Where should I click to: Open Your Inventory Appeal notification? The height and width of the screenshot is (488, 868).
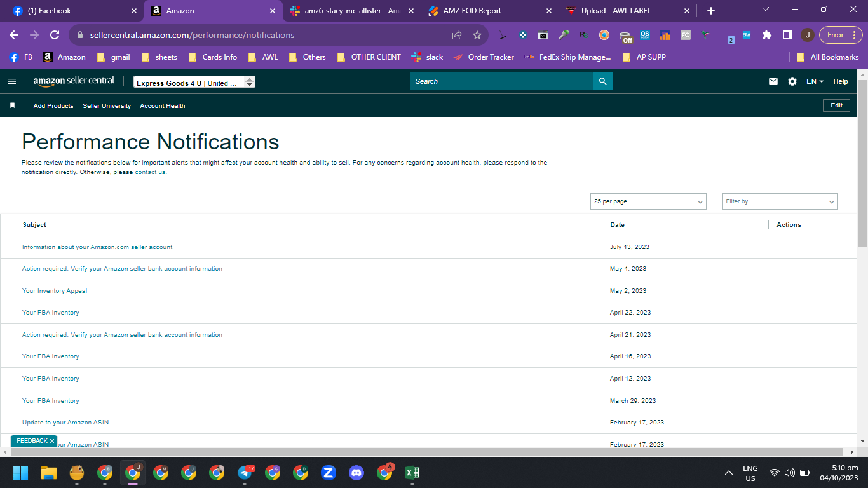[55, 291]
